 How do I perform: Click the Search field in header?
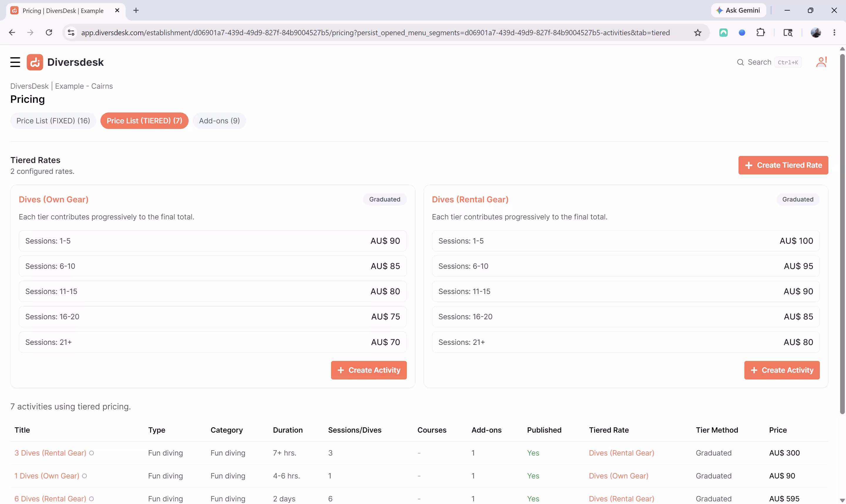769,62
